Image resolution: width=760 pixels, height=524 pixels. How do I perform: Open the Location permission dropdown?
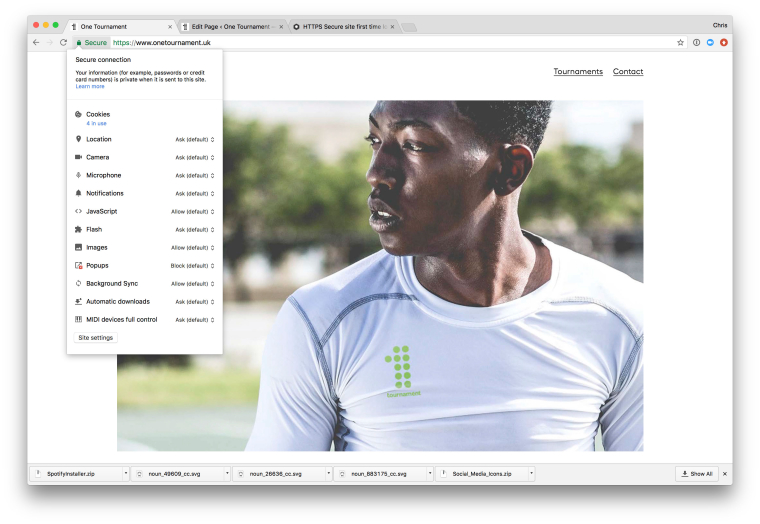(x=195, y=140)
